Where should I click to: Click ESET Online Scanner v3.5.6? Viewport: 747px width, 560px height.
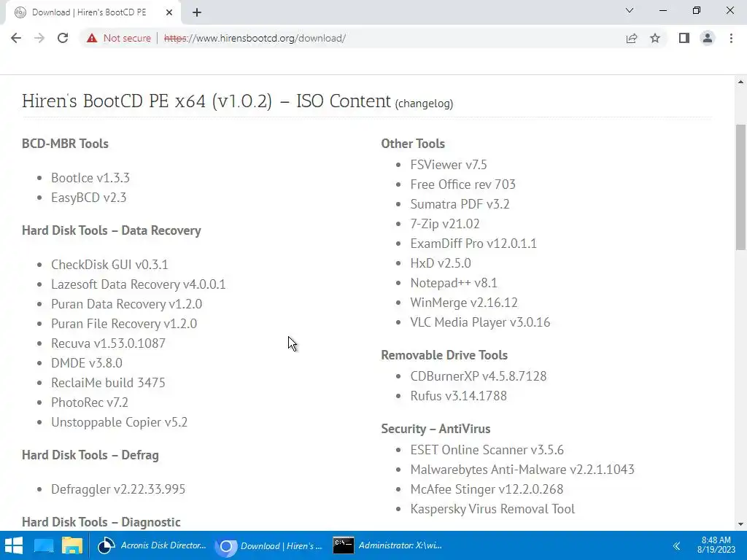coord(487,450)
